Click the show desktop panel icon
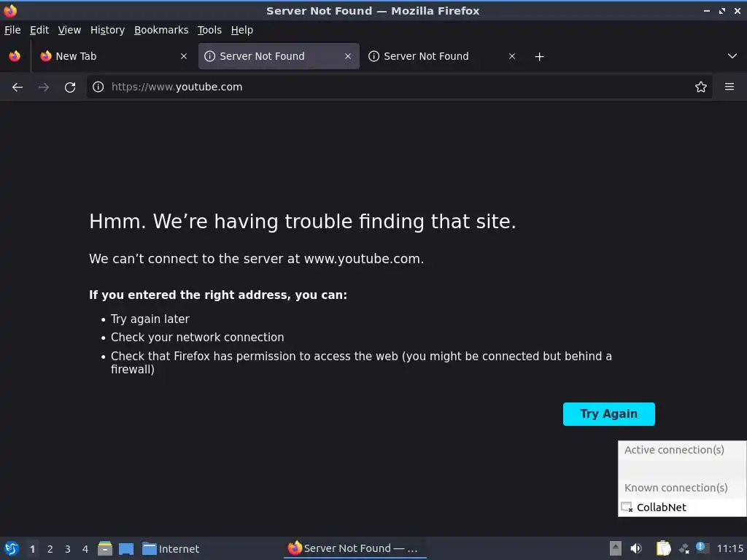This screenshot has width=747, height=560. tap(126, 548)
